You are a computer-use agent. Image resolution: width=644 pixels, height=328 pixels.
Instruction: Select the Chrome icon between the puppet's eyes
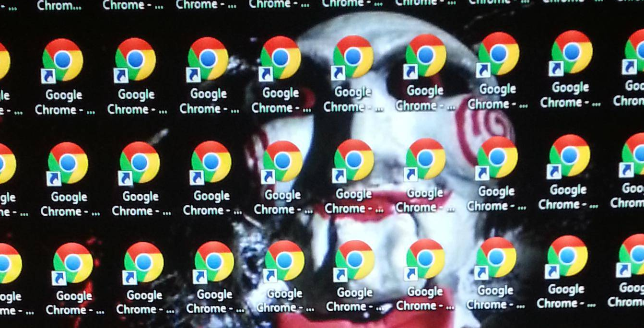pyautogui.click(x=353, y=57)
